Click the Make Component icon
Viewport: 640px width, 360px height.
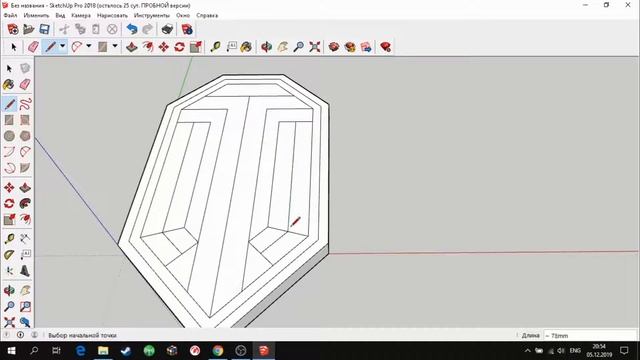pos(25,68)
